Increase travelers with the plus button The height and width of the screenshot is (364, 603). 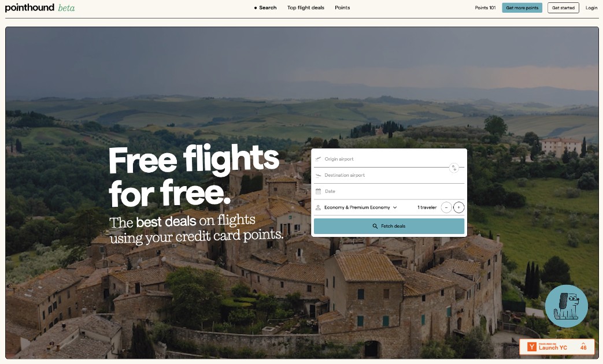coord(458,207)
